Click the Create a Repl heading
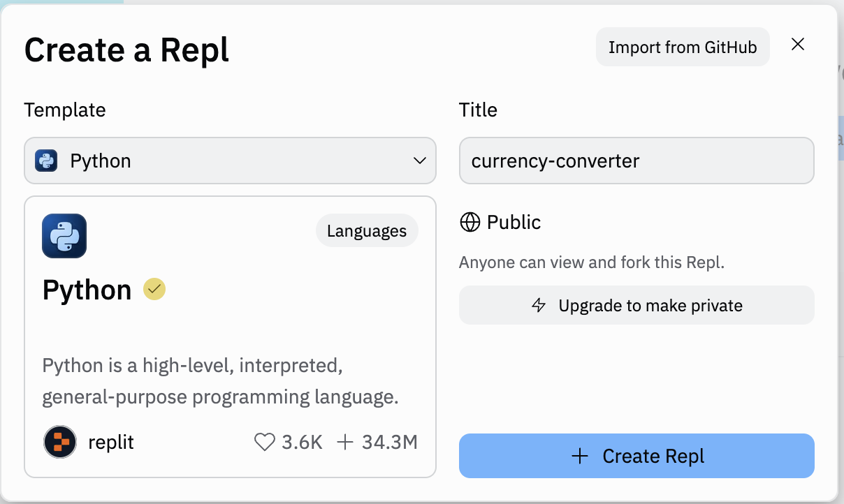 coord(127,50)
